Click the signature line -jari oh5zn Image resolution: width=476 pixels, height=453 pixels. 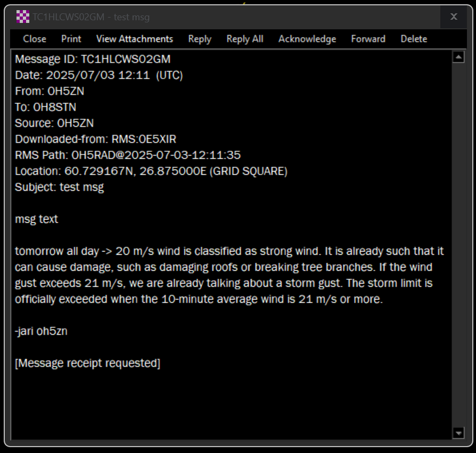tap(41, 331)
